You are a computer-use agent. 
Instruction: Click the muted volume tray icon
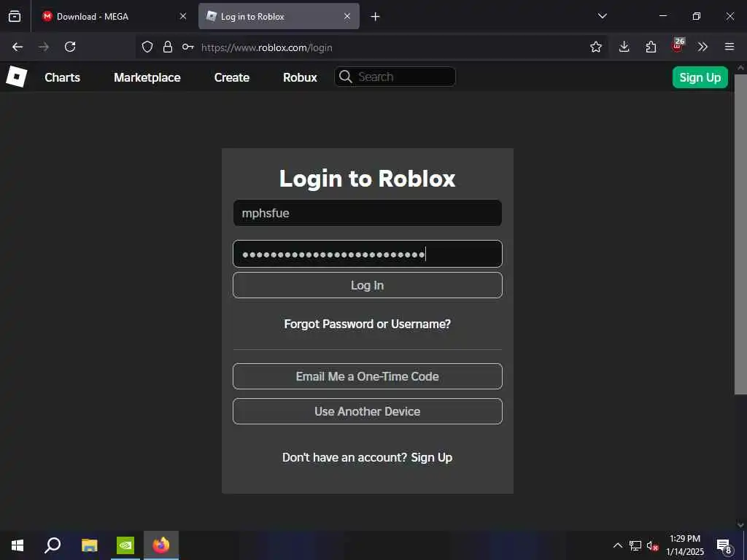(x=653, y=545)
